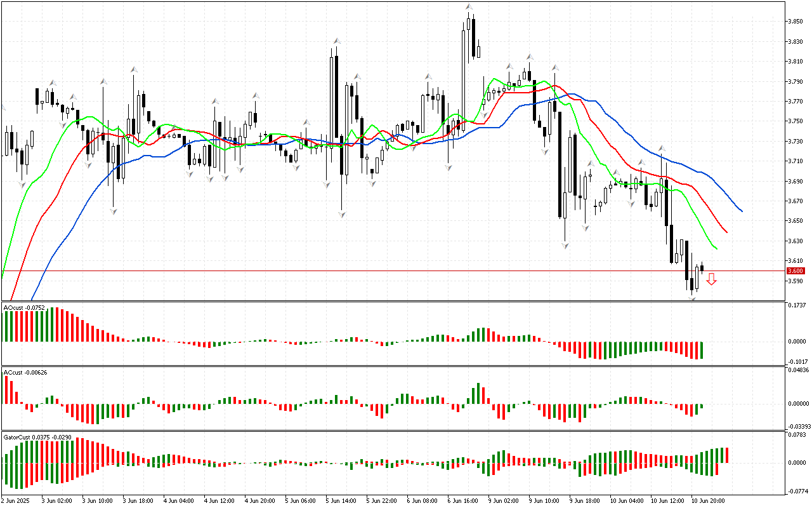Click the down fractal under 5 Jun 14:00 low
This screenshot has height=508, width=812.
[x=342, y=215]
